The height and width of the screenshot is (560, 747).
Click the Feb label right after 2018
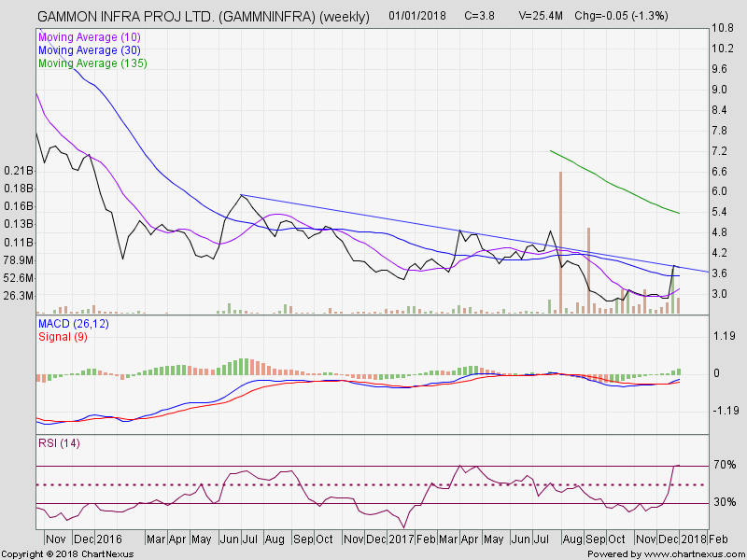[x=718, y=539]
